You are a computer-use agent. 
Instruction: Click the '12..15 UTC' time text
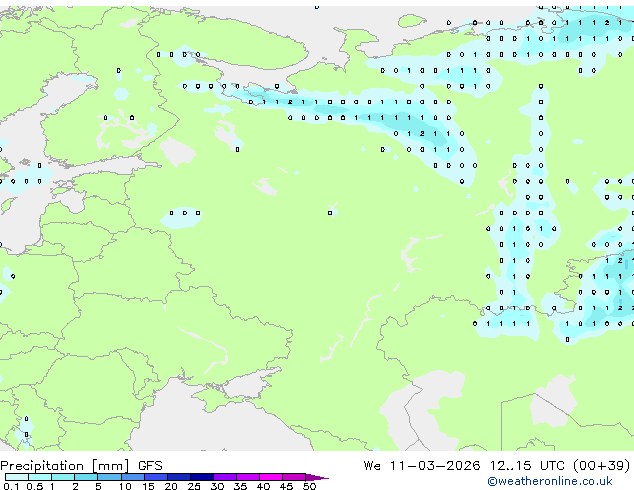[527, 466]
